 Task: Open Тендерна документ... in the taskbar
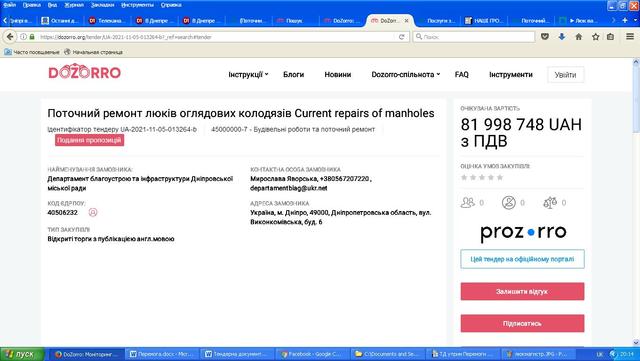click(x=238, y=354)
